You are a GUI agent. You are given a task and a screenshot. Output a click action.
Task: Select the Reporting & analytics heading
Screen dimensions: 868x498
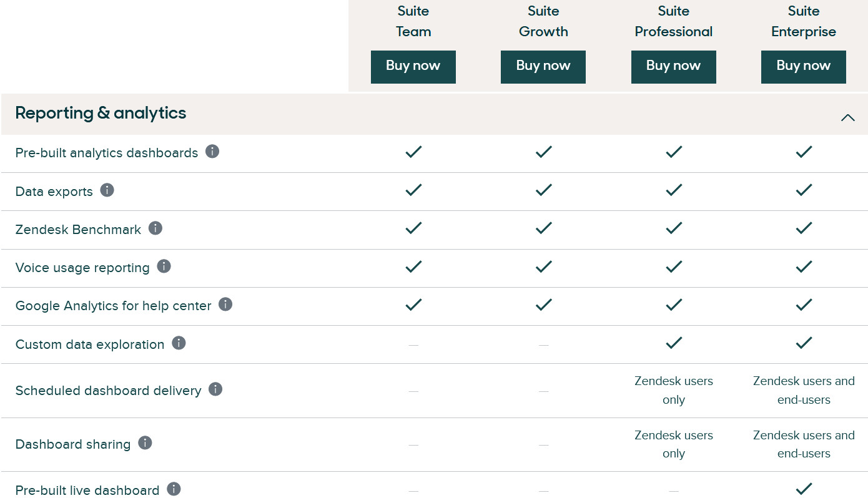click(x=101, y=113)
